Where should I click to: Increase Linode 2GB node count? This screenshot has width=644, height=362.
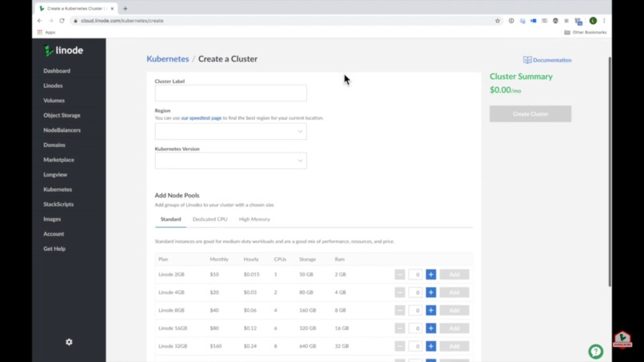(x=431, y=274)
